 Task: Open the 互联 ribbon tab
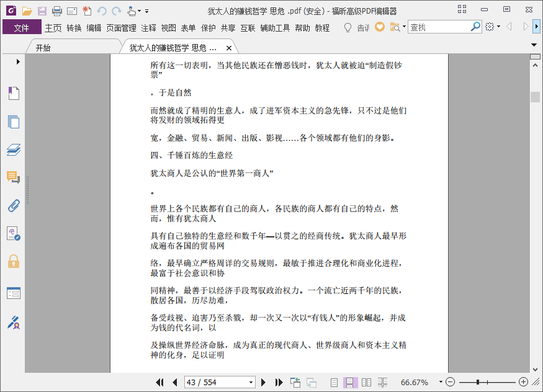[x=248, y=28]
